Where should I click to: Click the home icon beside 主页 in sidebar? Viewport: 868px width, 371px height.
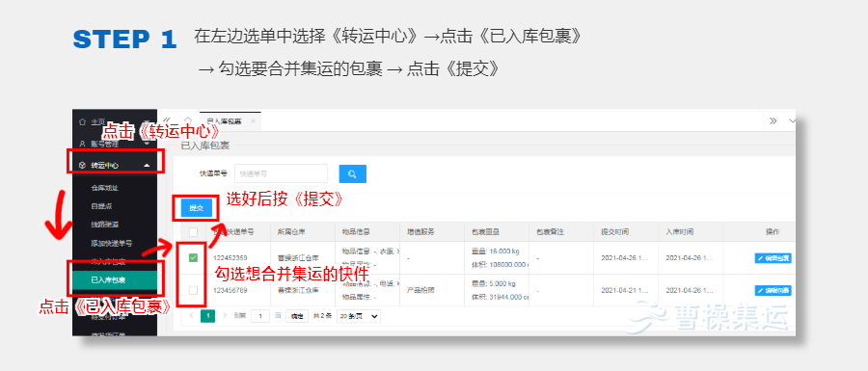pos(83,121)
